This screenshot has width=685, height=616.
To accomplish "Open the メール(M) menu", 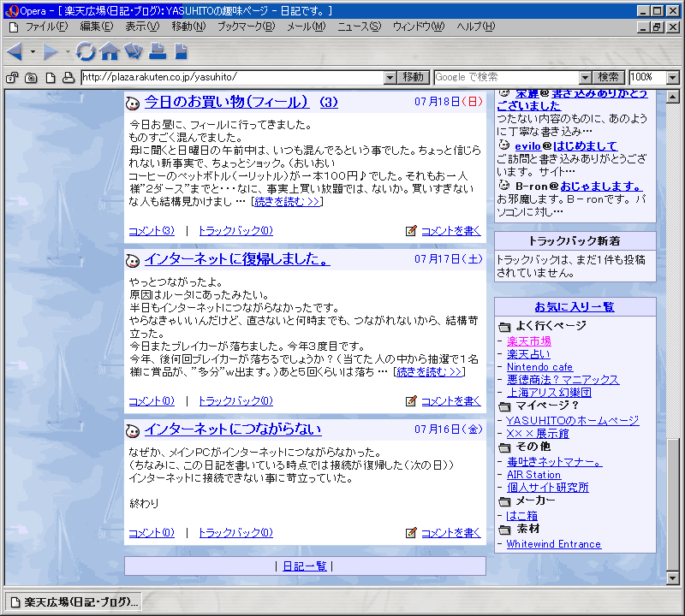I will click(306, 27).
